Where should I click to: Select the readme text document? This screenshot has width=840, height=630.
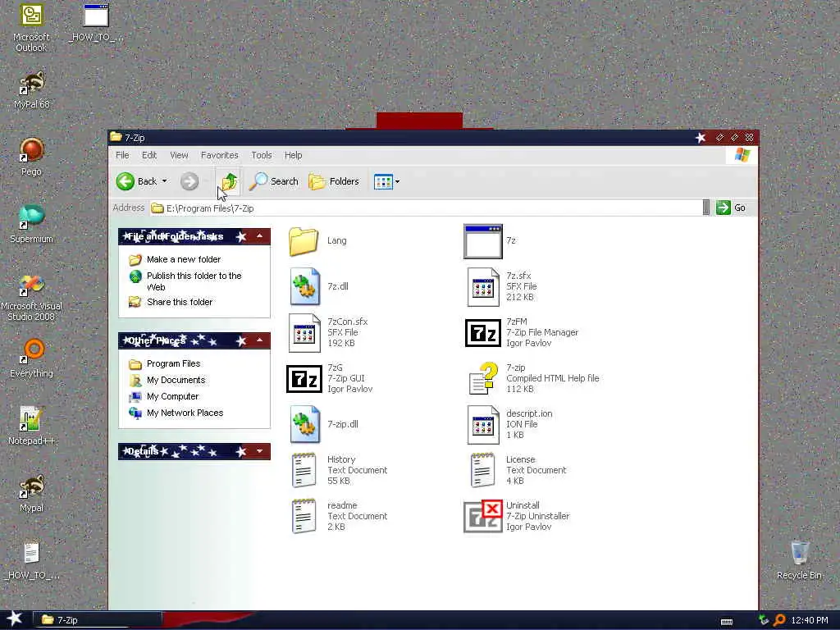(304, 516)
